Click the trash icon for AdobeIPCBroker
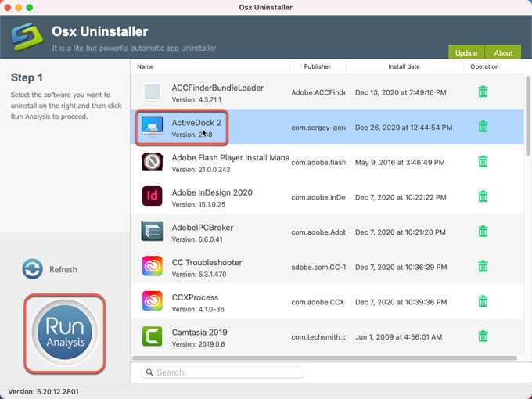 point(483,232)
